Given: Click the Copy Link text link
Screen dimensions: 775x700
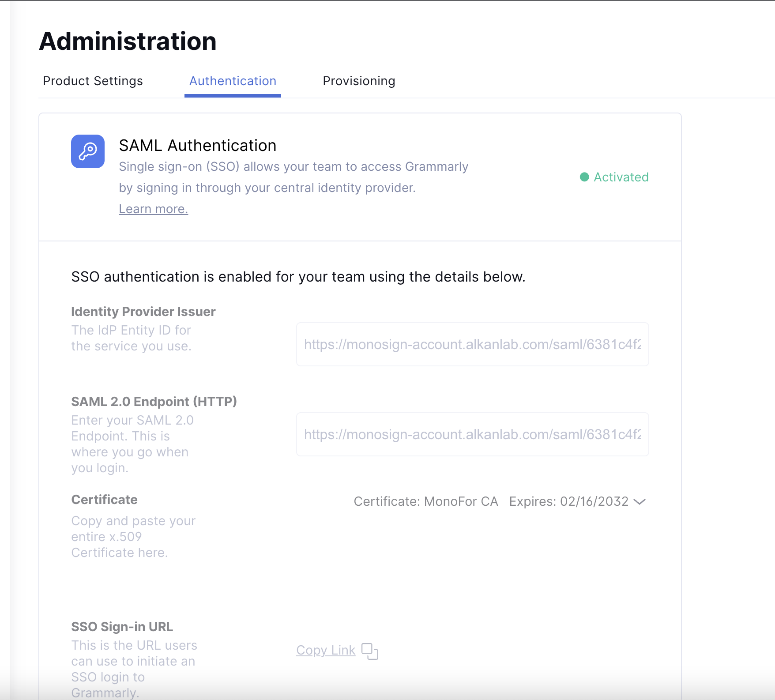Looking at the screenshot, I should click(x=326, y=650).
